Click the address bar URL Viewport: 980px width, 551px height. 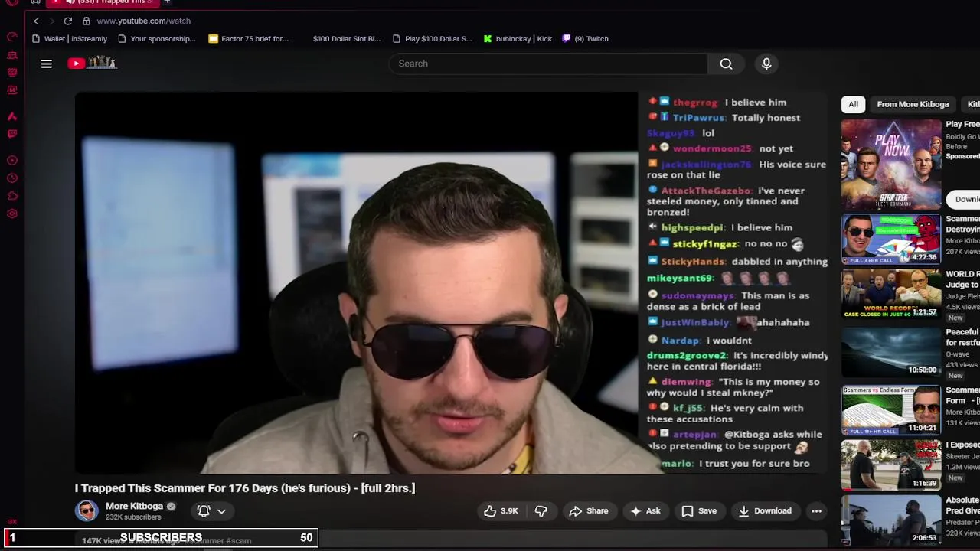click(x=143, y=21)
